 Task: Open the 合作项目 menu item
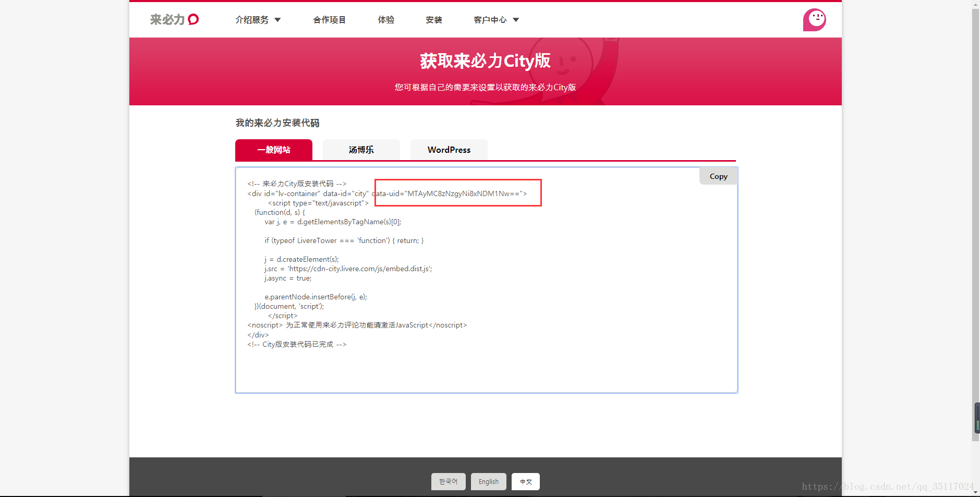point(329,20)
